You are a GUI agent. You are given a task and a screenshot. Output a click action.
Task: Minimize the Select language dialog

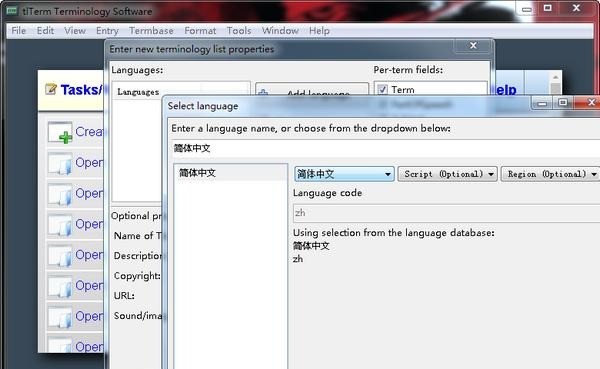(542, 103)
